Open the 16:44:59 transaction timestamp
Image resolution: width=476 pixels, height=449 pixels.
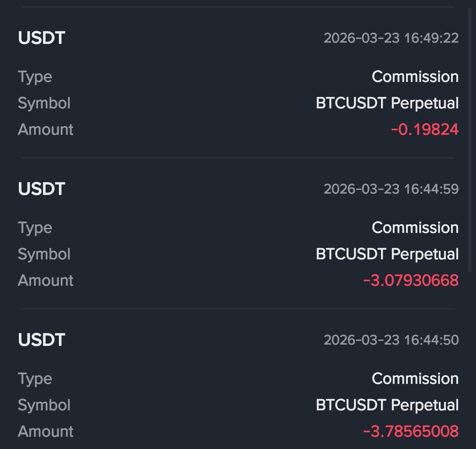point(391,189)
